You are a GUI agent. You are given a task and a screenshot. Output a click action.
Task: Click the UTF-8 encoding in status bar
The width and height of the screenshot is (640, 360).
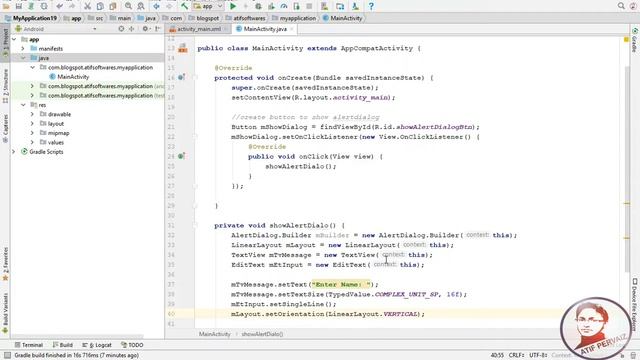(538, 355)
